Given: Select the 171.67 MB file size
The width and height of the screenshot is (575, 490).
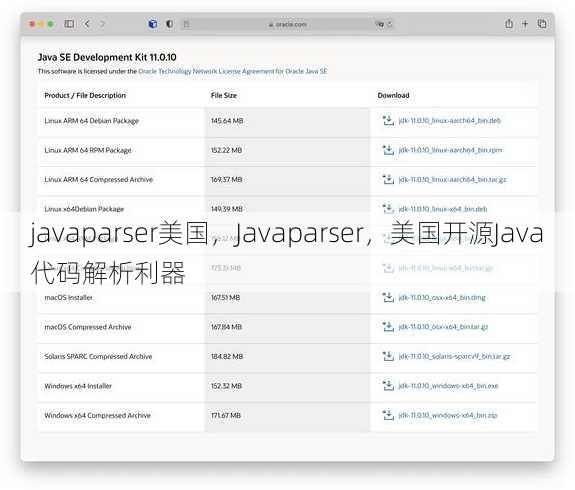Looking at the screenshot, I should [x=226, y=416].
